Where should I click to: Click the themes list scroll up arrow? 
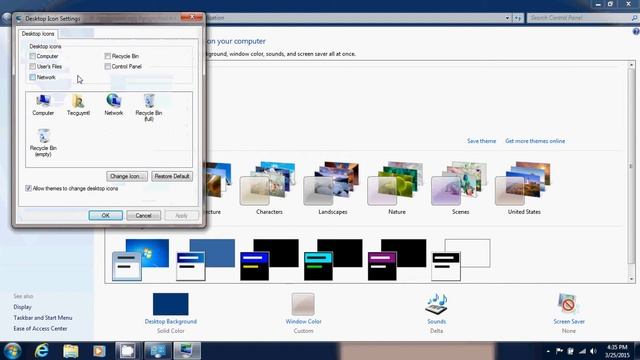pyautogui.click(x=631, y=65)
